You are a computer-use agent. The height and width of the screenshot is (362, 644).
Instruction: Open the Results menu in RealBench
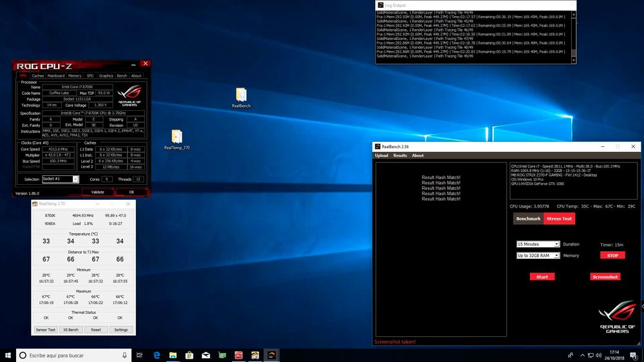400,155
